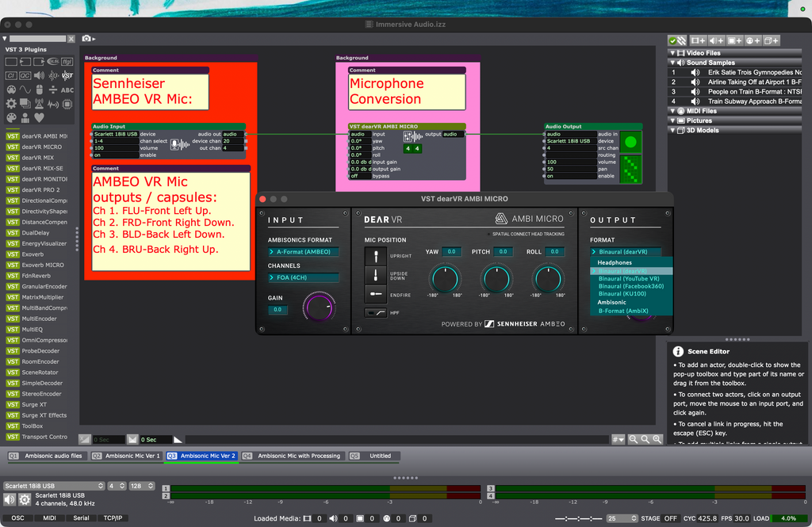812x527 pixels.
Task: Collapse the Video Files media section
Action: [x=672, y=53]
